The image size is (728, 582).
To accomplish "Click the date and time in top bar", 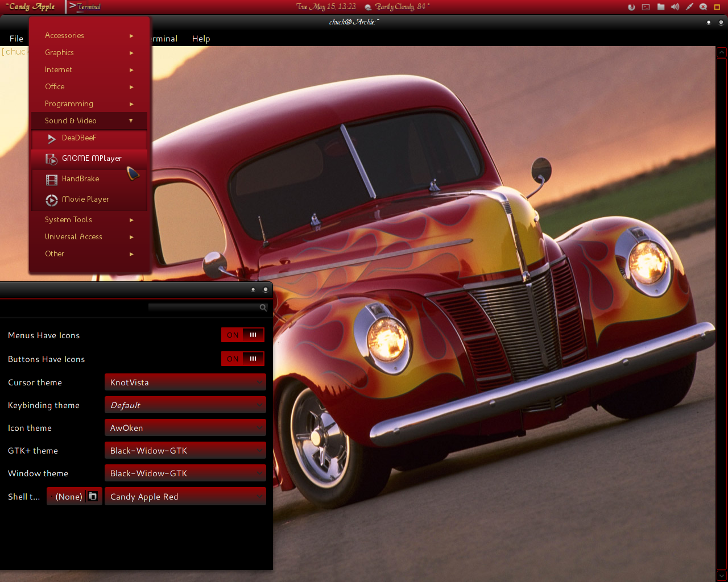I will pyautogui.click(x=326, y=7).
